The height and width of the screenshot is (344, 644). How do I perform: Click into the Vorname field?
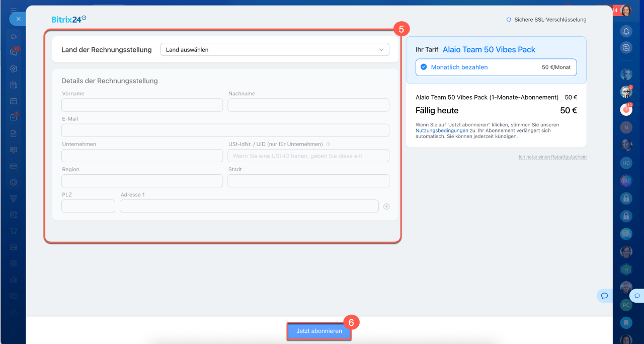142,105
